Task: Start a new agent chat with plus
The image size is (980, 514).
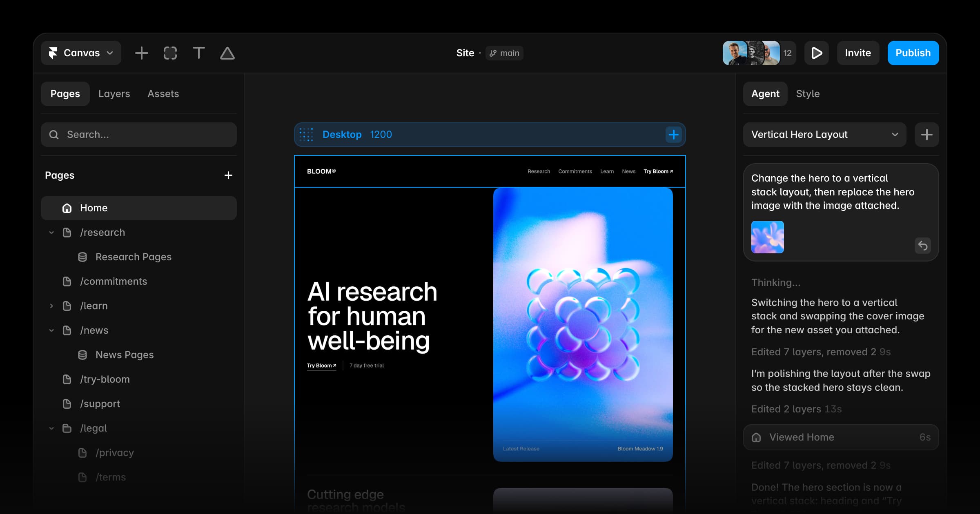Action: [927, 135]
